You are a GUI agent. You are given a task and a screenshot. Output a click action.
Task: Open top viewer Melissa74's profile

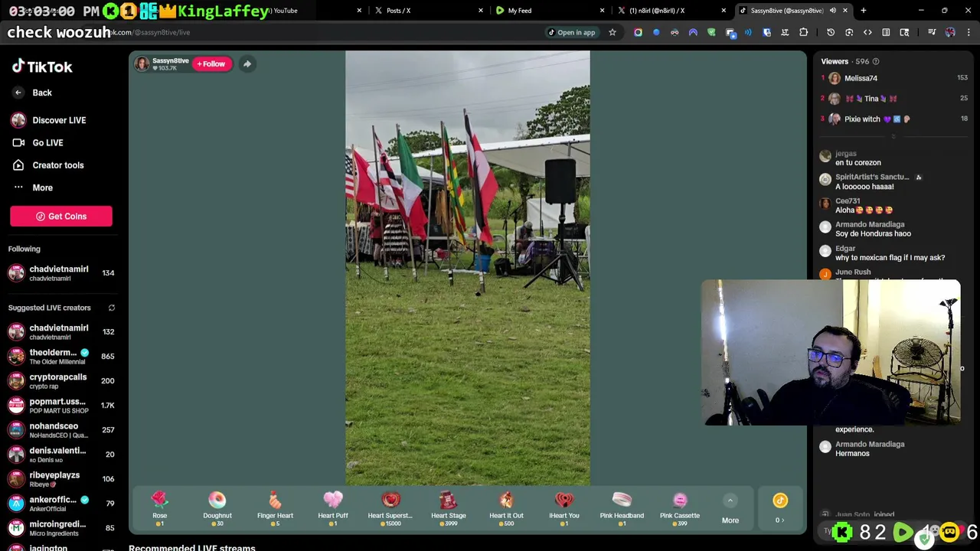click(893, 78)
